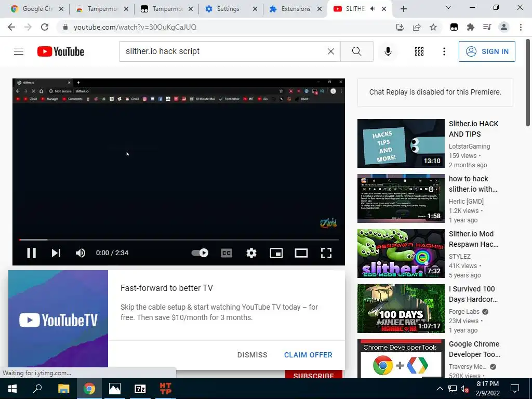
Task: Open YouTube settings three-dot menu
Action: click(444, 51)
